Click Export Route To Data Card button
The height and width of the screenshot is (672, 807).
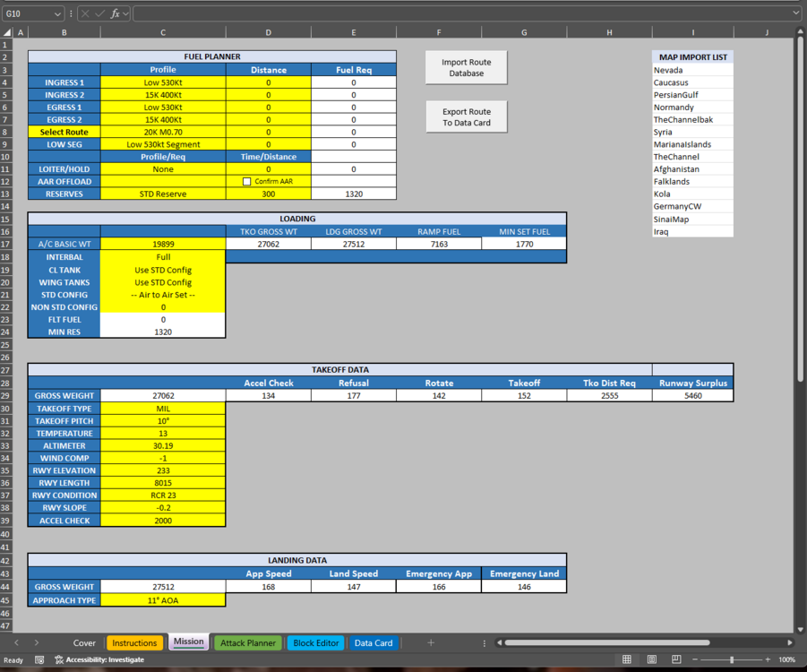tap(467, 116)
